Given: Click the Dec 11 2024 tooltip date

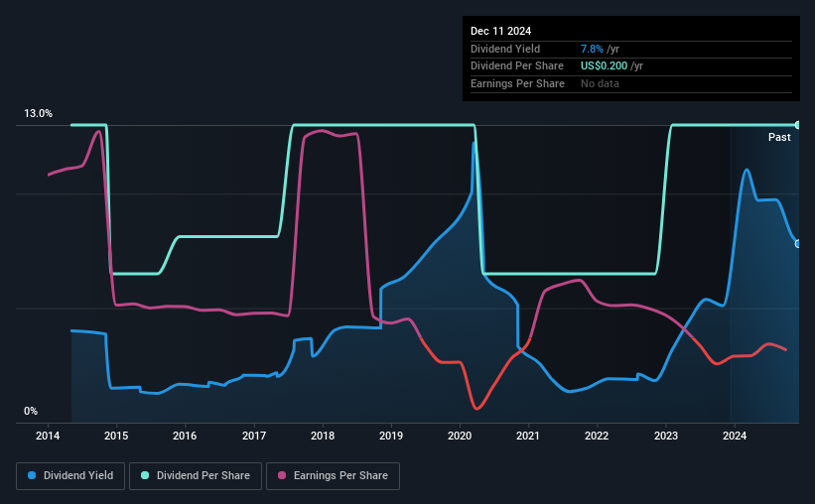Looking at the screenshot, I should (x=500, y=31).
